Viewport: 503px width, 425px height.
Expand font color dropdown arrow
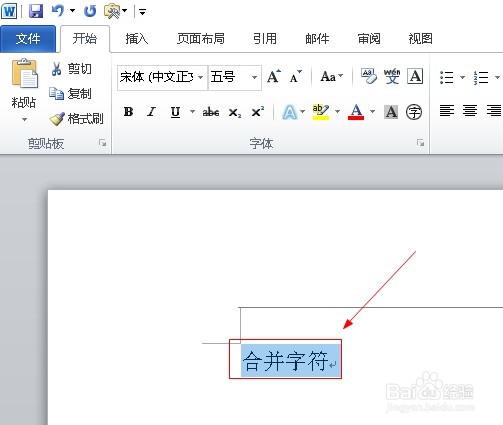tap(373, 111)
